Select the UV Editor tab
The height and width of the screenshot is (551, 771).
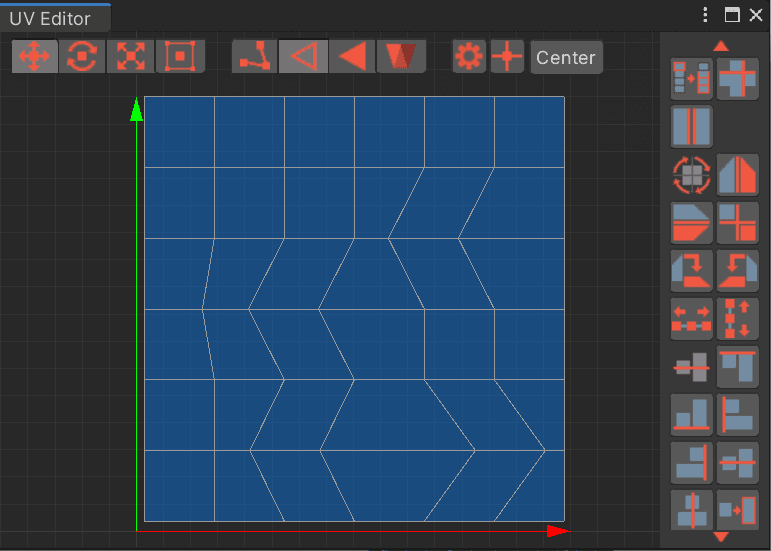[55, 19]
